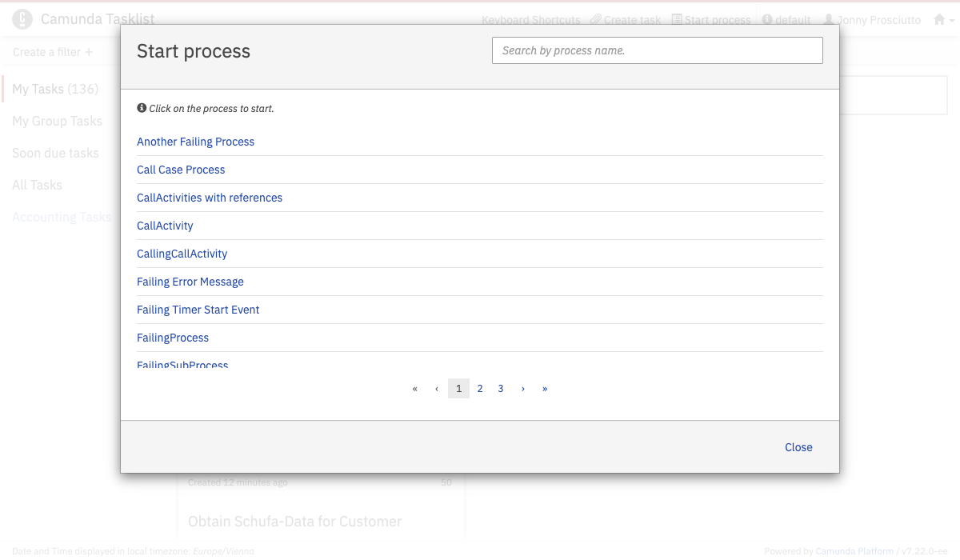Start the FailingProcess entry
Image resolution: width=960 pixels, height=560 pixels.
click(173, 338)
